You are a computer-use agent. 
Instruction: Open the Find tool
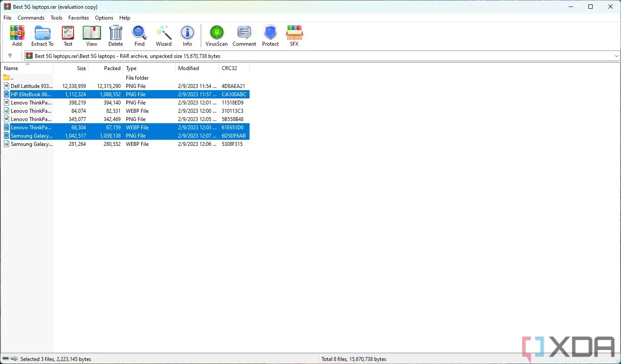[x=139, y=35]
